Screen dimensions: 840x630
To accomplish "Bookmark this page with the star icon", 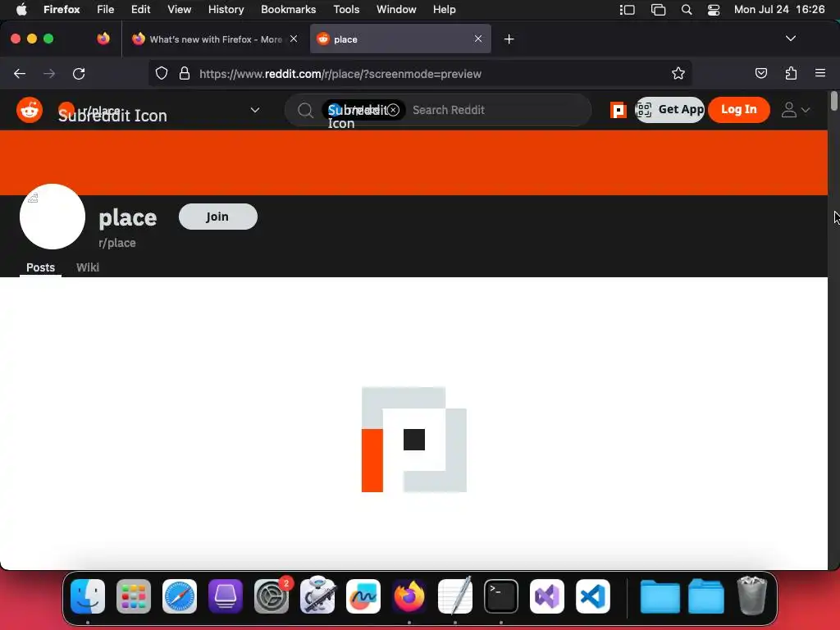I will [678, 74].
